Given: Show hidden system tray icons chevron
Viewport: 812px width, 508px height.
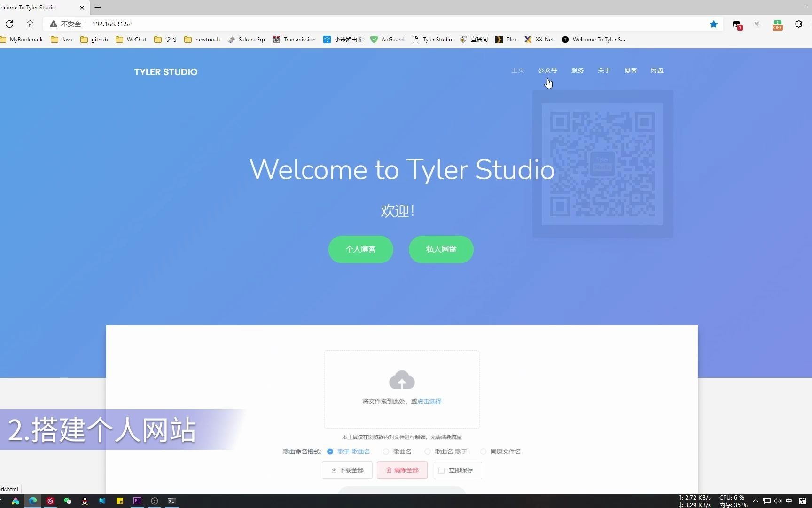Looking at the screenshot, I should [756, 501].
